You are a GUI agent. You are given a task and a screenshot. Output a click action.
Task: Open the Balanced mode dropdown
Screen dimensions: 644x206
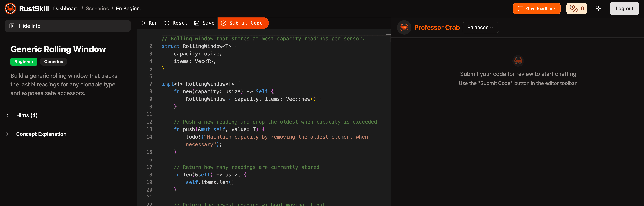coord(480,28)
